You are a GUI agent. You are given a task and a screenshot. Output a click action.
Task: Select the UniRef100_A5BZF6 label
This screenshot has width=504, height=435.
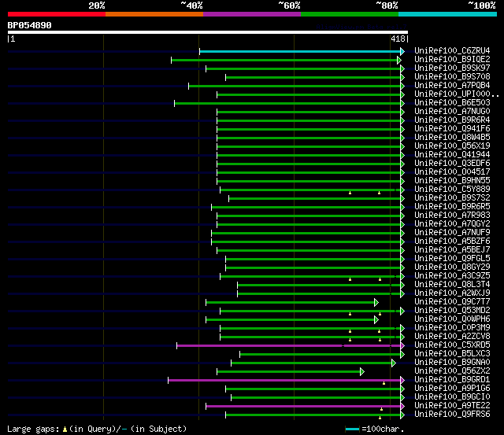coord(452,241)
